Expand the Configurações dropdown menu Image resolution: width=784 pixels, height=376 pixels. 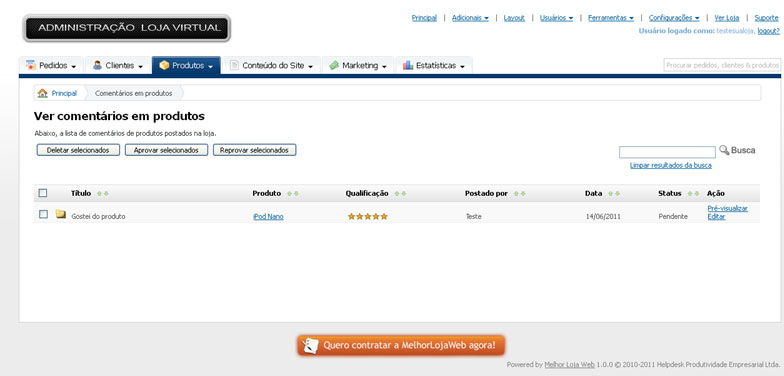674,18
